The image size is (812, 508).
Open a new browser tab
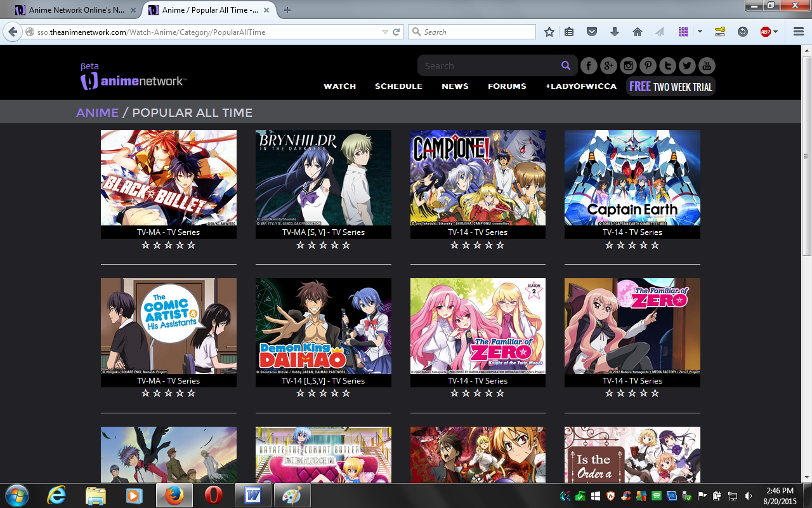click(287, 10)
